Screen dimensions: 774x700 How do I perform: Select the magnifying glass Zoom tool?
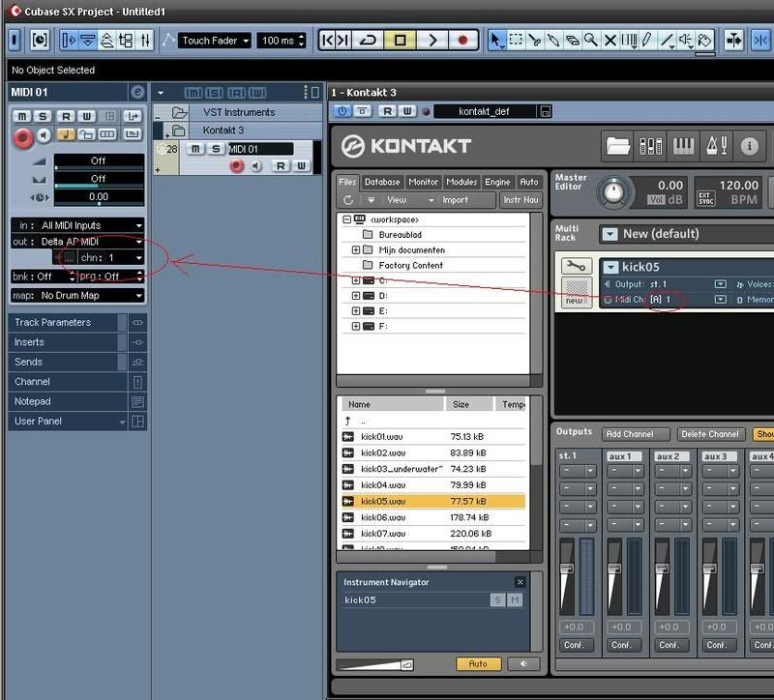coord(592,41)
